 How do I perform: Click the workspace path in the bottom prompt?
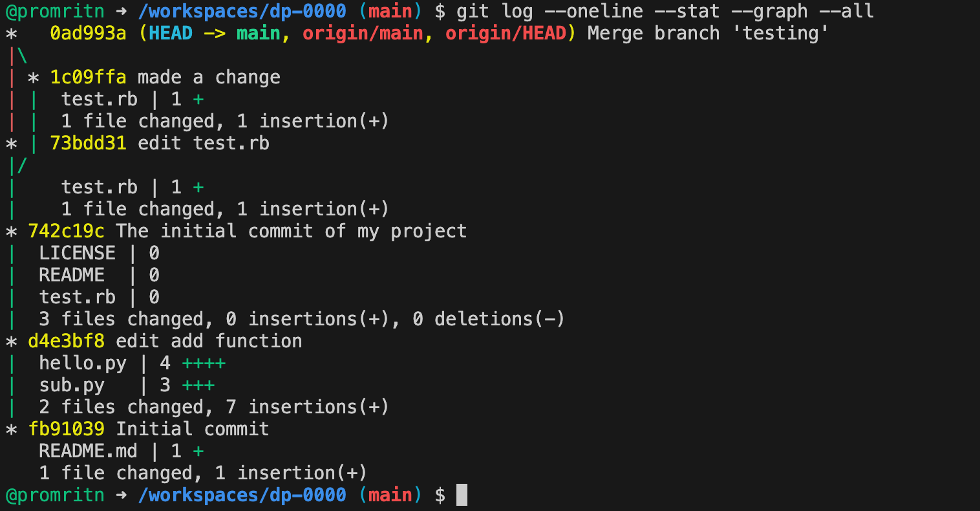click(x=242, y=495)
